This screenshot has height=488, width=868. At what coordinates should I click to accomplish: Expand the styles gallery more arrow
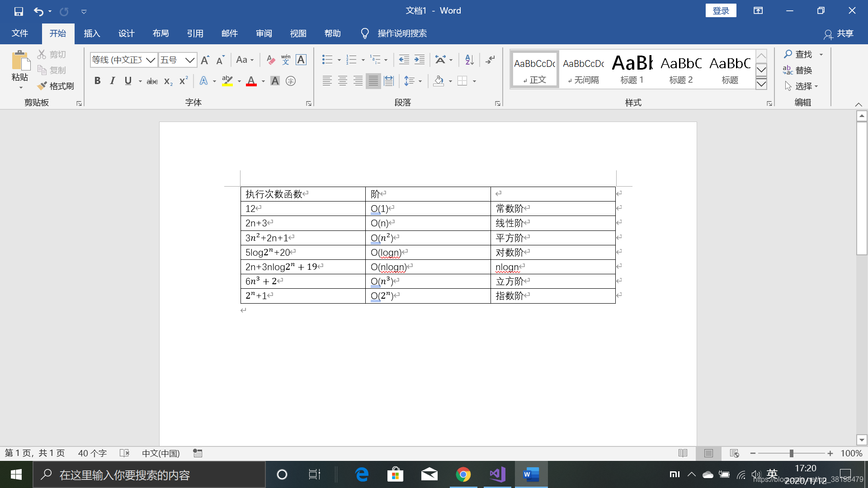761,84
